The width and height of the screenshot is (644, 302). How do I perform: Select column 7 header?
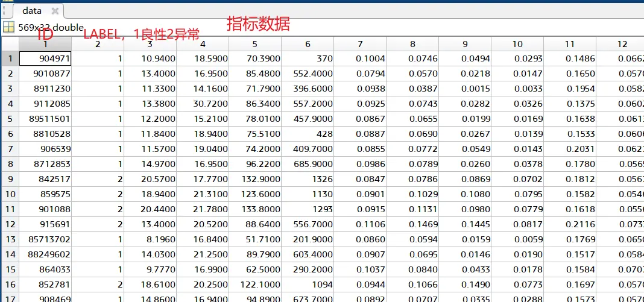click(x=360, y=44)
